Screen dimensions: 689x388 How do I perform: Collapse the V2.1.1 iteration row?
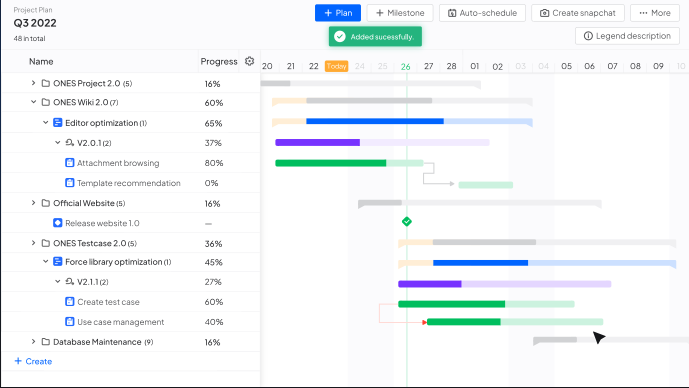(x=58, y=281)
